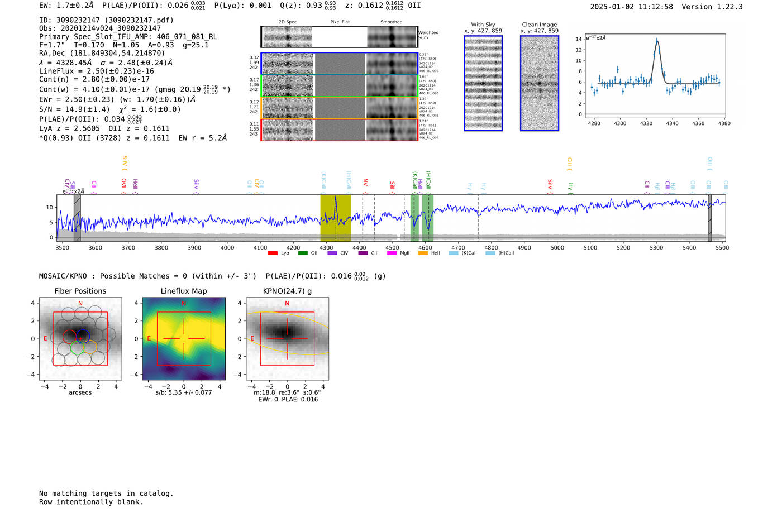This screenshot has height=532, width=782.
Task: Open the KPNO(24.7) g image panel
Action: tap(287, 338)
